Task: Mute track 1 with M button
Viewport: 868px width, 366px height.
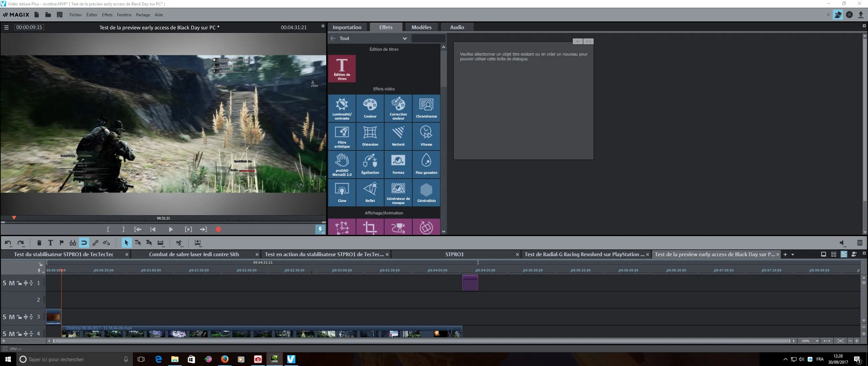Action: pos(12,283)
